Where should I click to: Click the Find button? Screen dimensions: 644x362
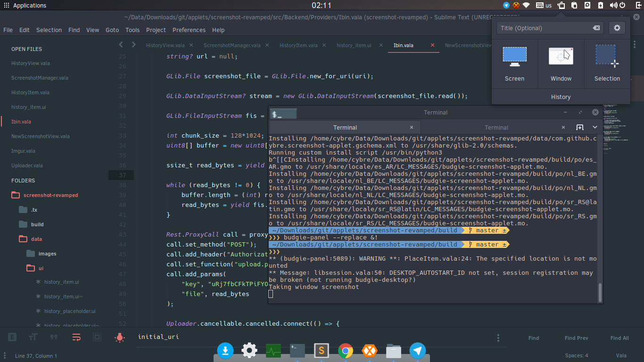tap(534, 338)
